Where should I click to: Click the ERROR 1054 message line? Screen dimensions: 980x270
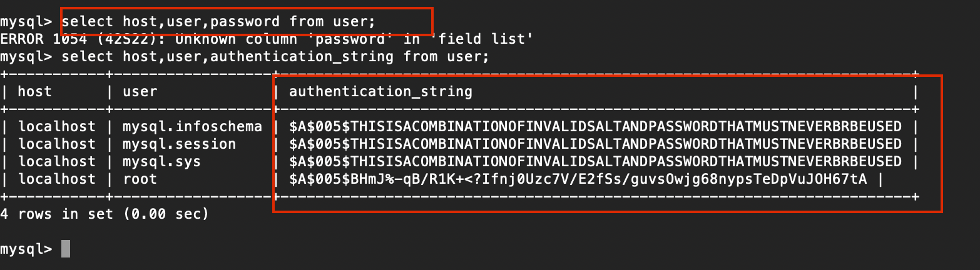(267, 39)
